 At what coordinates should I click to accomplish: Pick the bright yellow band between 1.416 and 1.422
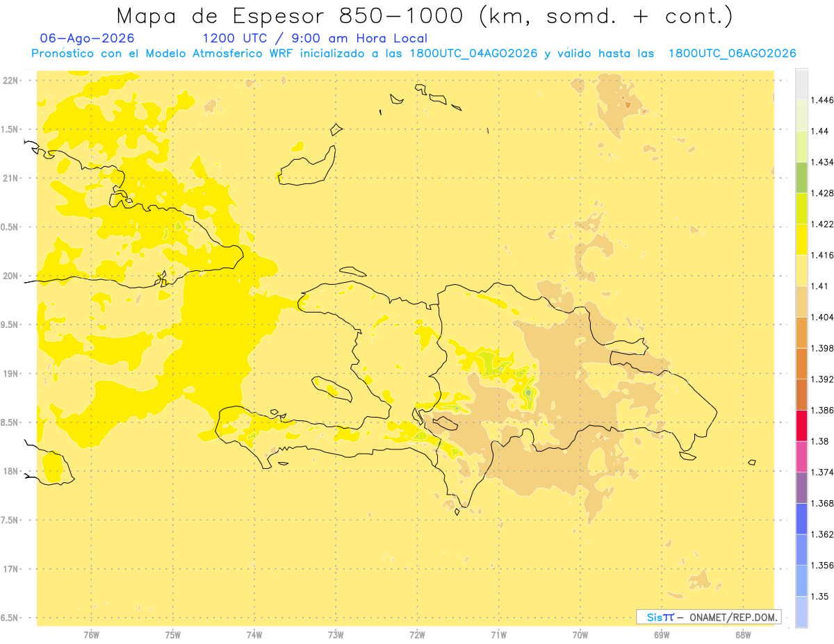click(801, 240)
